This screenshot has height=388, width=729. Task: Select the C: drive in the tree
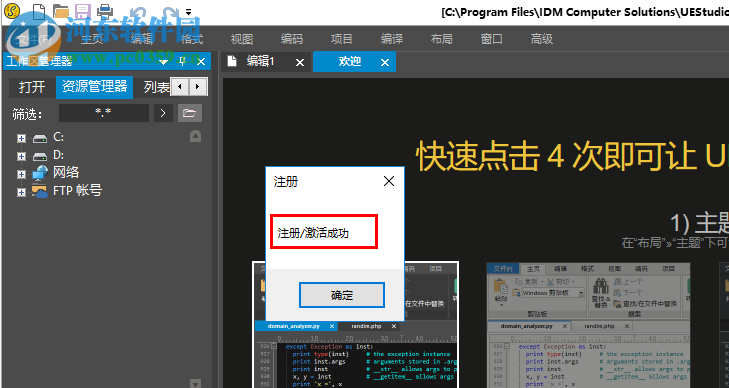(58, 137)
